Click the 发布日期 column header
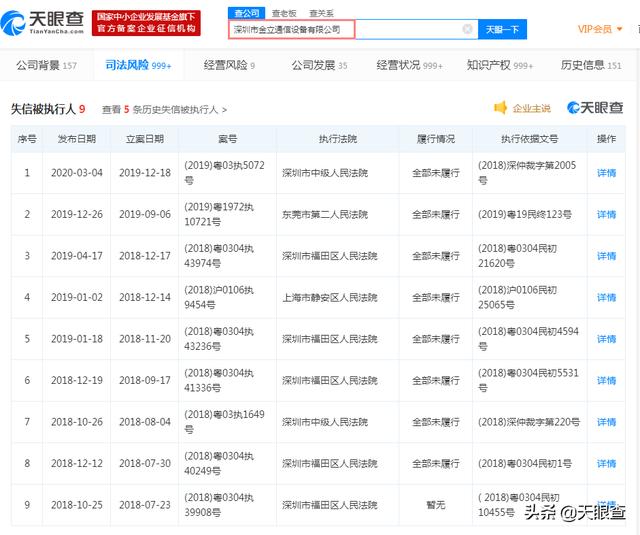 tap(77, 139)
